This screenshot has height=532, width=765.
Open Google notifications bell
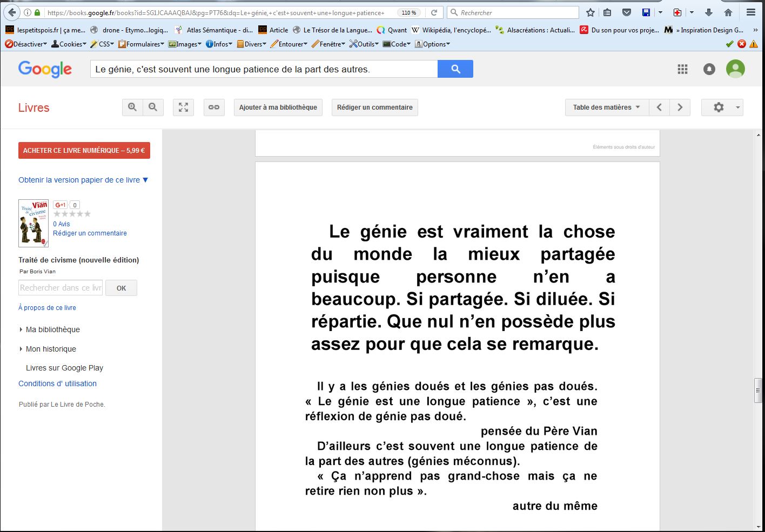point(709,69)
